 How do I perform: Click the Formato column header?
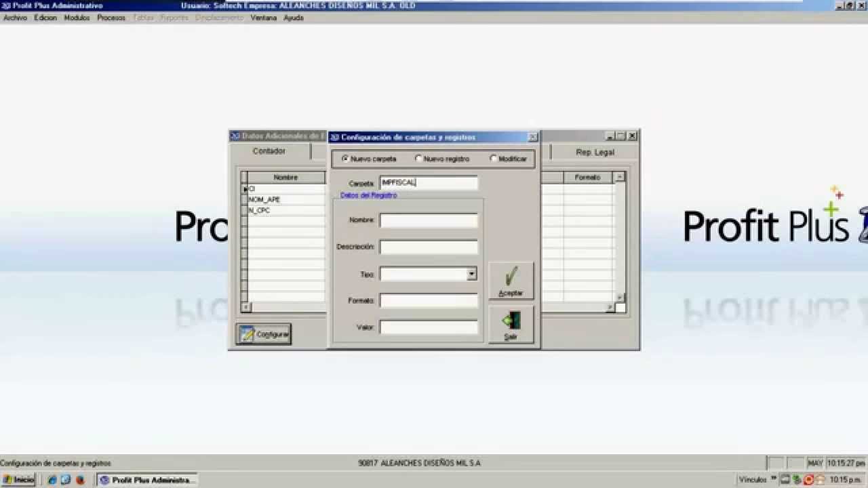[x=587, y=178]
